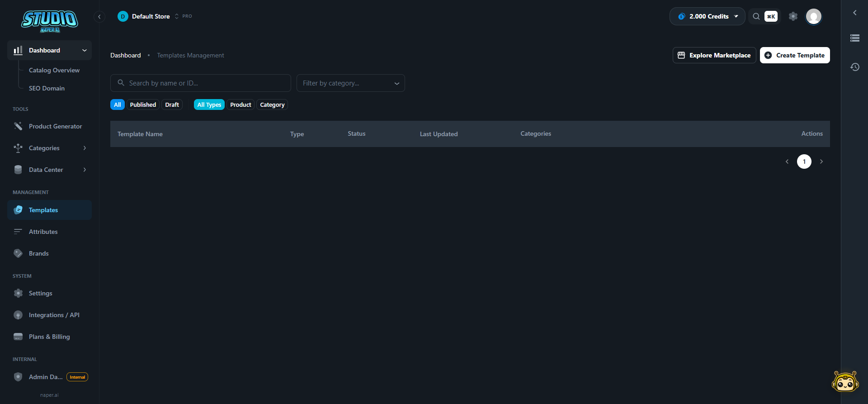Open the user avatar profile menu
The width and height of the screenshot is (868, 404).
813,16
